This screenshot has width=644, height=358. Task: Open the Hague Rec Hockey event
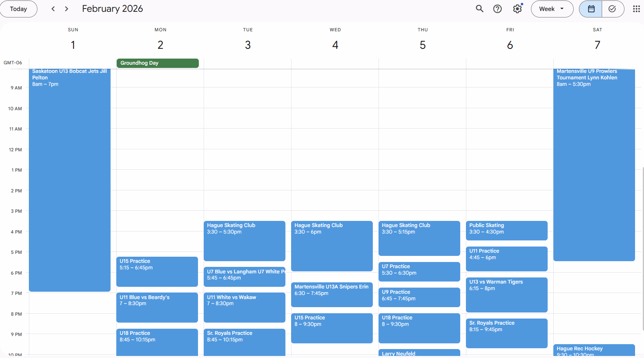(x=594, y=350)
